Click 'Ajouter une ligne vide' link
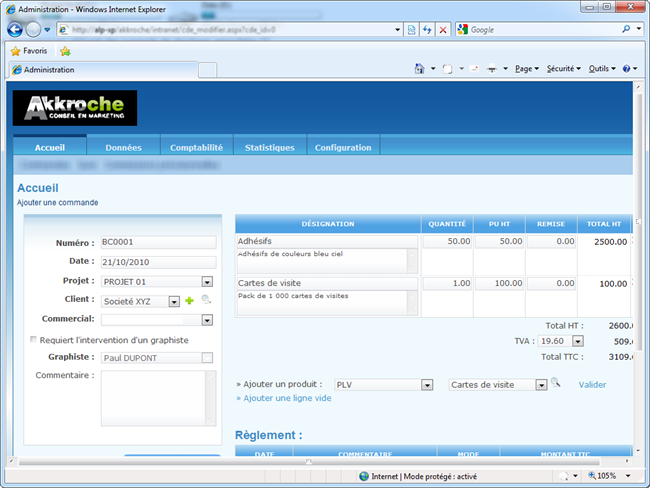 pos(284,398)
